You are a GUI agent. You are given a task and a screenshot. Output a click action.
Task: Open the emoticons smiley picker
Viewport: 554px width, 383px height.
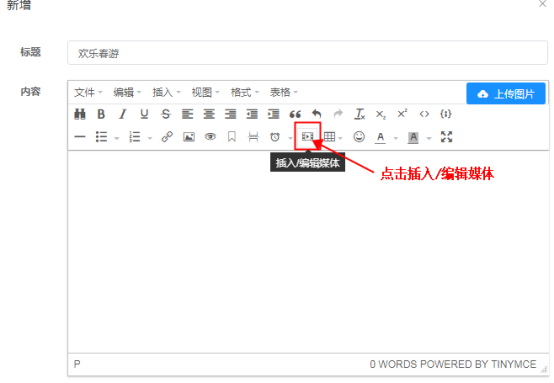point(359,137)
